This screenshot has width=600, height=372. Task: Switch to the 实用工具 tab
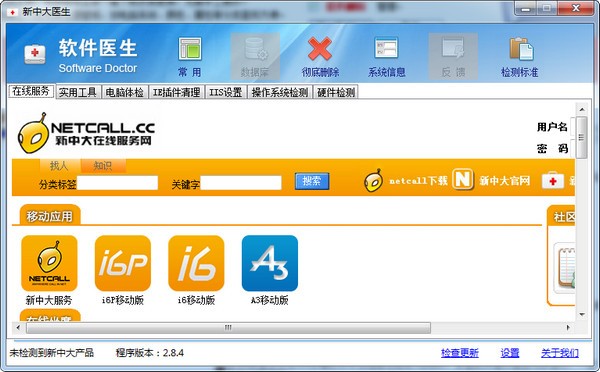tap(78, 92)
